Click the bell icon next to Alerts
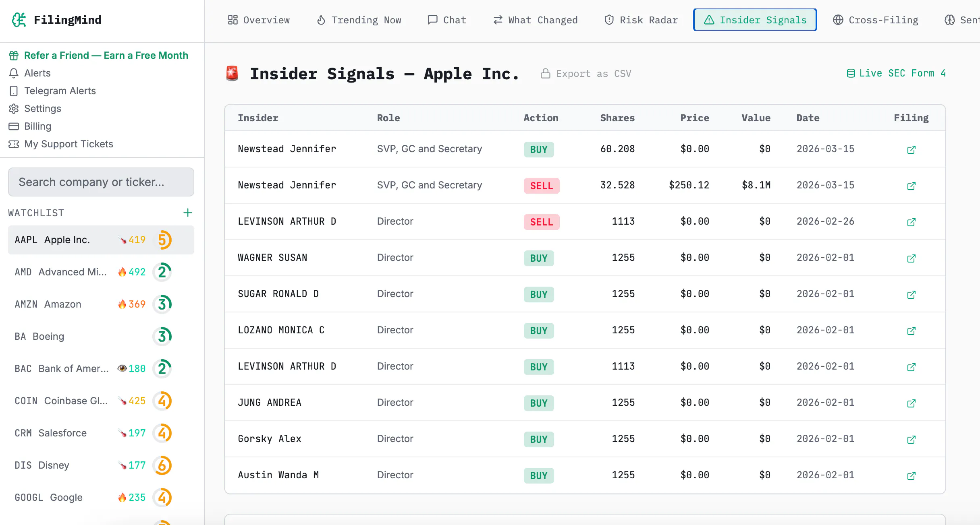 tap(14, 73)
